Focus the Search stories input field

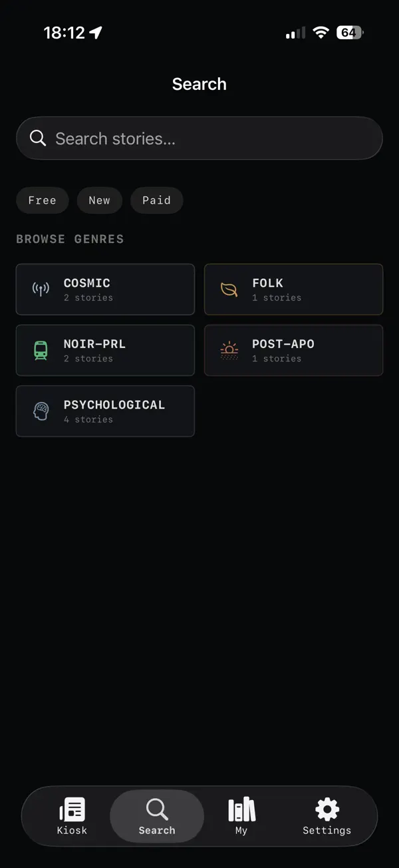(x=199, y=138)
